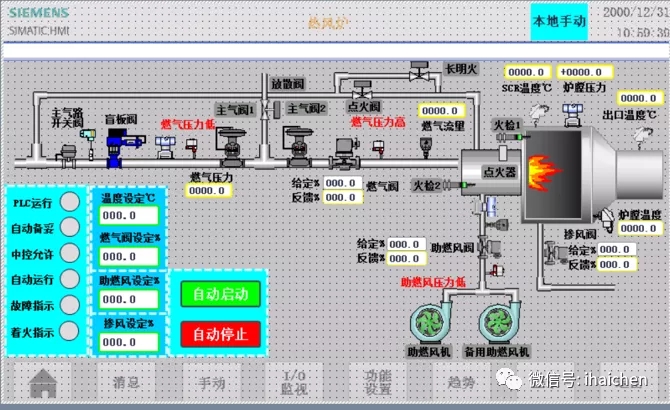Click the PLC运行 indicator lamp
This screenshot has height=410, width=670.
click(70, 202)
